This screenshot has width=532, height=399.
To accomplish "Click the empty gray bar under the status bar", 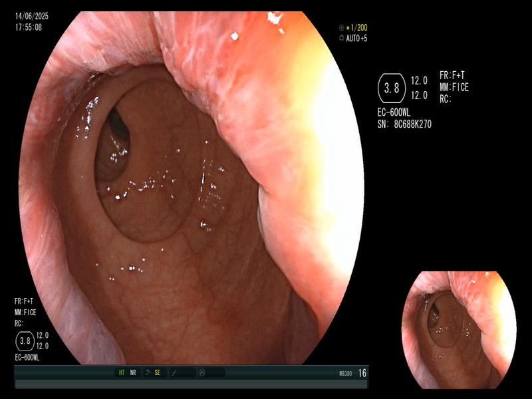I will [x=191, y=384].
